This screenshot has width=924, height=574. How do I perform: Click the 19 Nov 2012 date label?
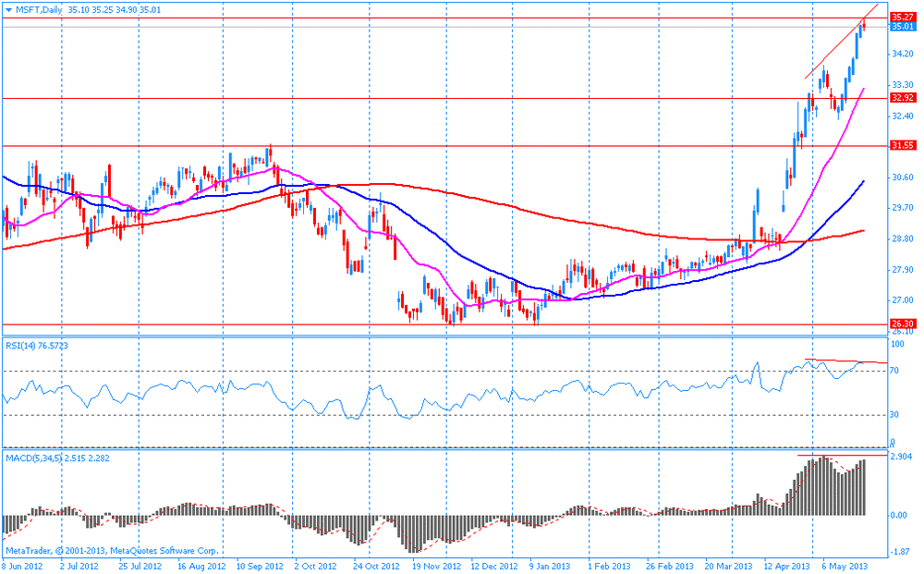(436, 567)
